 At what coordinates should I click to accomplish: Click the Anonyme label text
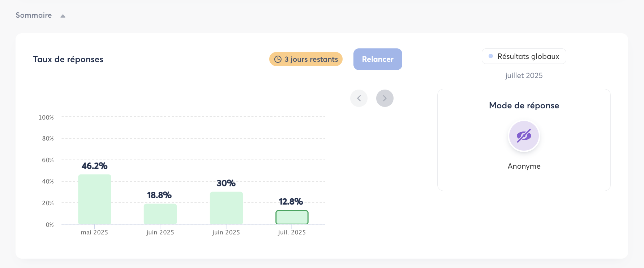pos(524,166)
